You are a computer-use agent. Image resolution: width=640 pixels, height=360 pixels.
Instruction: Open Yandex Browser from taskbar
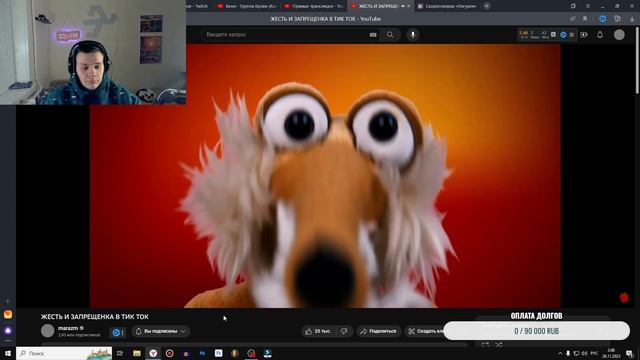[x=153, y=353]
